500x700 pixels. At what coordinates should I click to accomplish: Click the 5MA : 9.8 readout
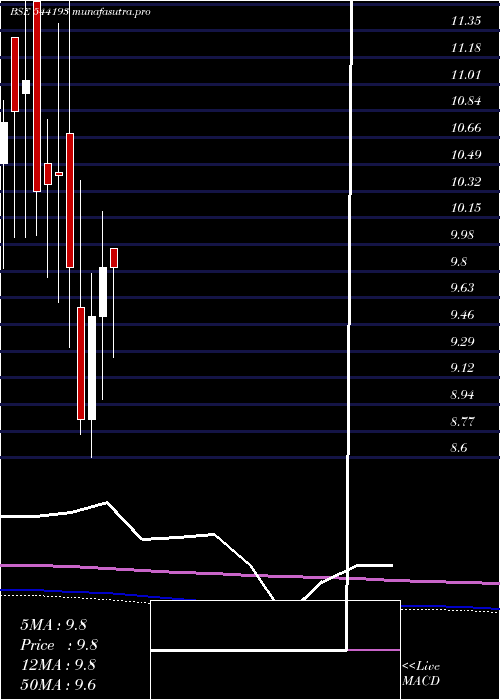(x=54, y=625)
